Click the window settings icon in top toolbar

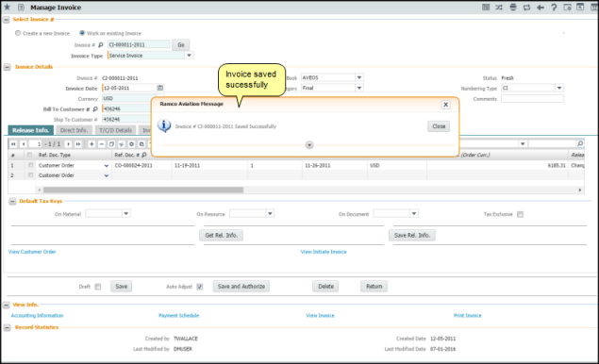(567, 7)
